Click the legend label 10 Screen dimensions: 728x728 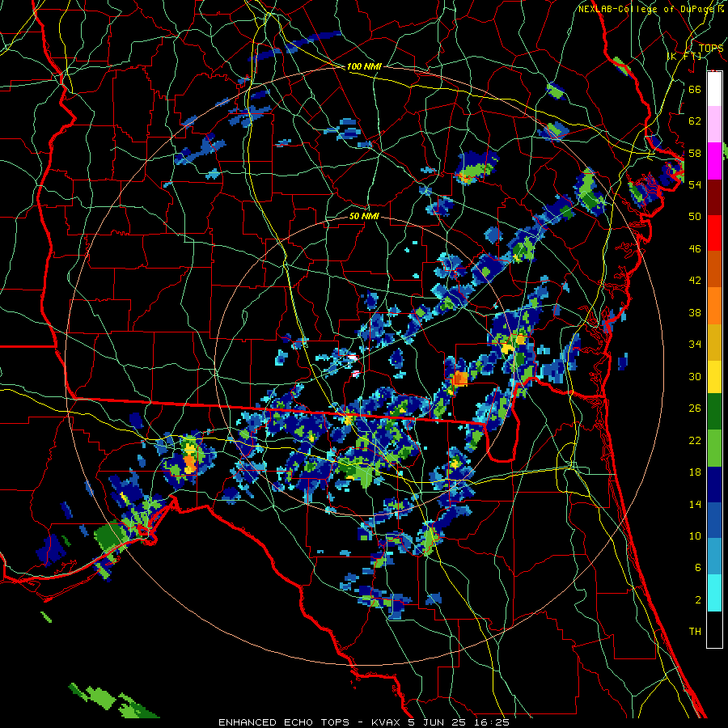tap(695, 535)
